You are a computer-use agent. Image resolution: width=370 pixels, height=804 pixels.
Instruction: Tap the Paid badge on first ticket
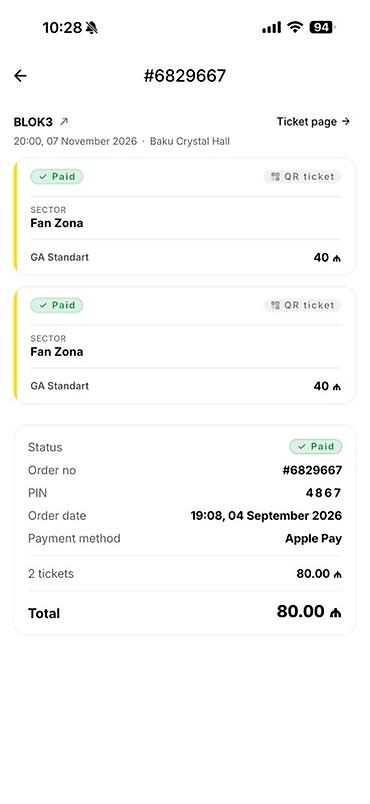[x=57, y=176]
